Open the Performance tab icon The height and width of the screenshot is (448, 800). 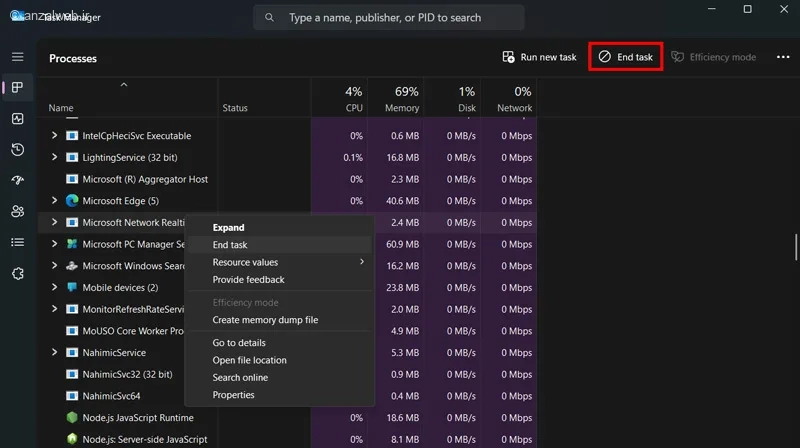coord(17,118)
